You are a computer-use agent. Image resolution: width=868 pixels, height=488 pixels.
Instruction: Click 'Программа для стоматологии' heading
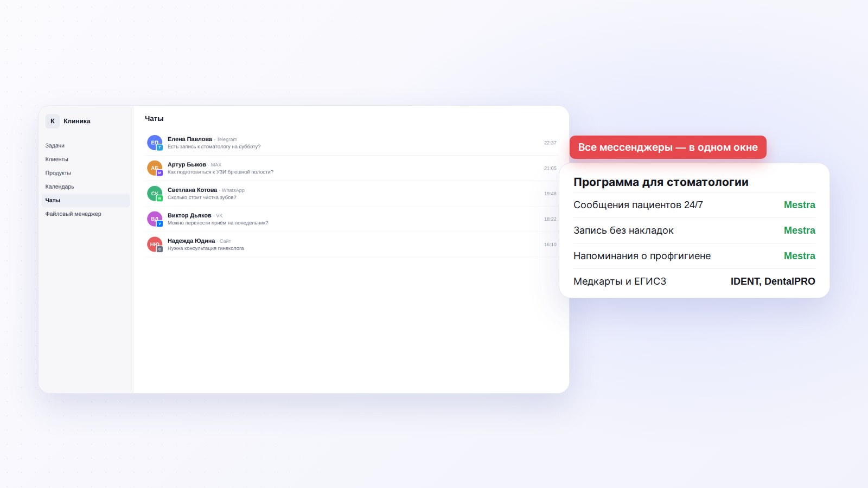[x=661, y=182]
